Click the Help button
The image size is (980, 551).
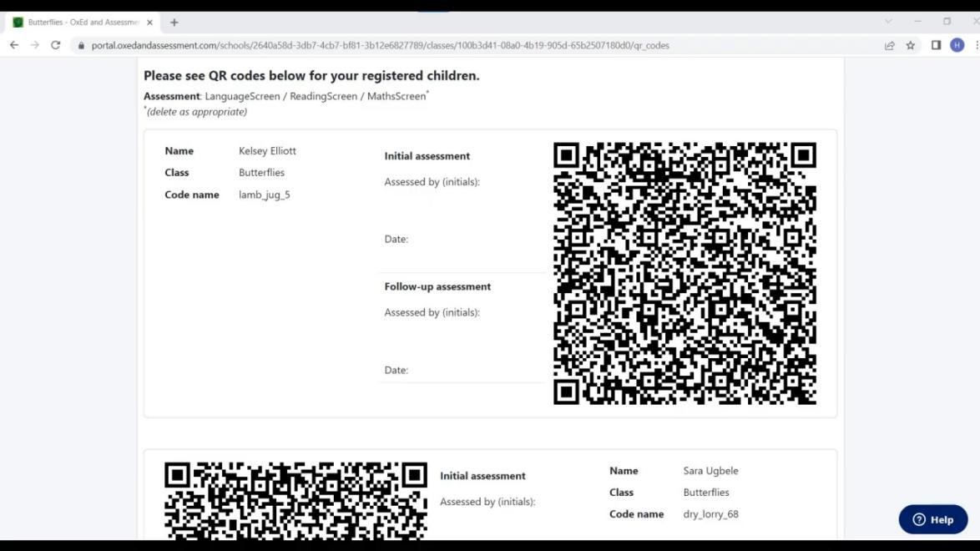click(933, 519)
